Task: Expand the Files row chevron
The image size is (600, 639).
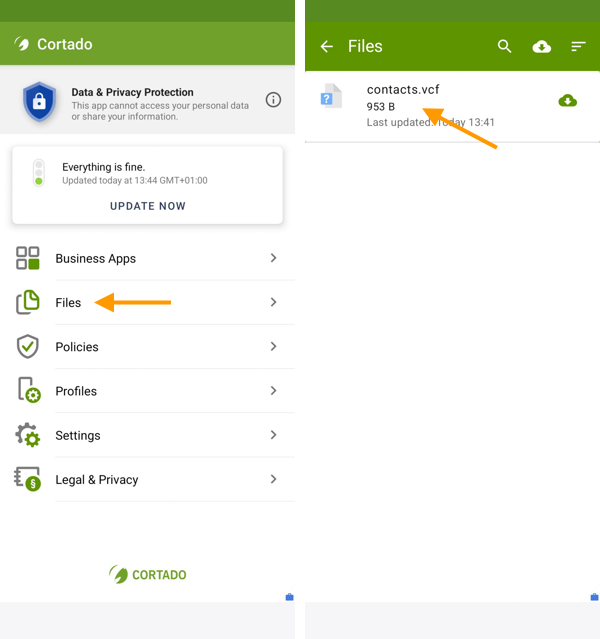Action: point(274,302)
